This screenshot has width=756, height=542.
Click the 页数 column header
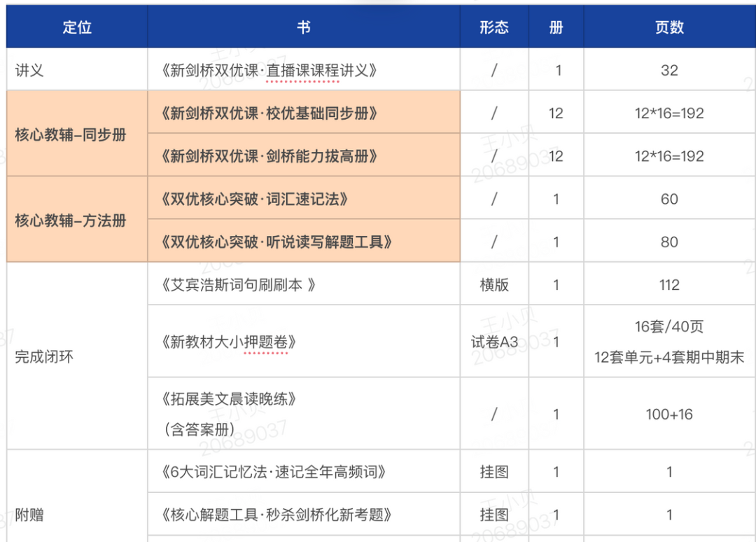tap(668, 26)
